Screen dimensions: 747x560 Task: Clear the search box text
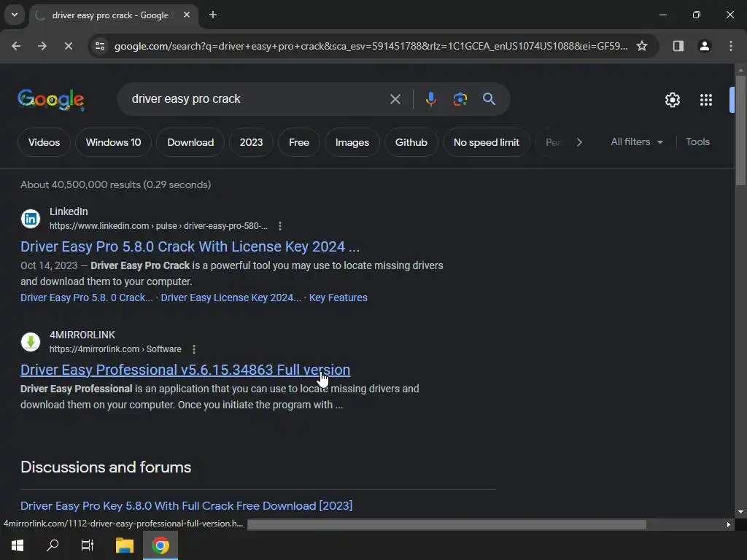pyautogui.click(x=395, y=99)
